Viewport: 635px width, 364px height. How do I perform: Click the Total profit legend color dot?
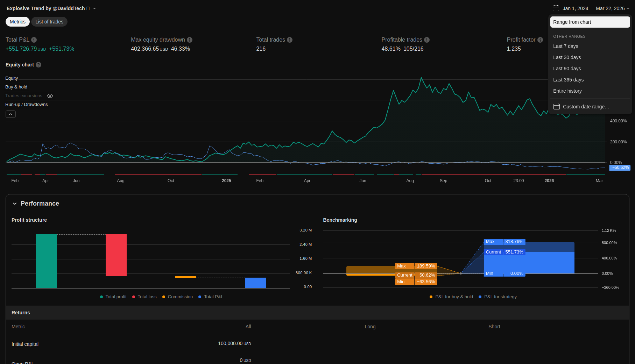pyautogui.click(x=101, y=297)
